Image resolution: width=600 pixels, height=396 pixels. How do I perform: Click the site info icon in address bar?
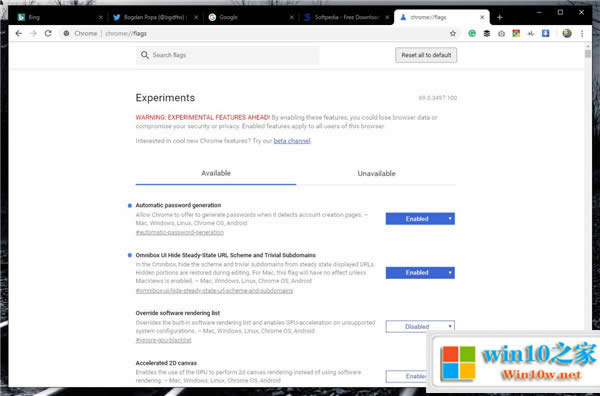[66, 34]
